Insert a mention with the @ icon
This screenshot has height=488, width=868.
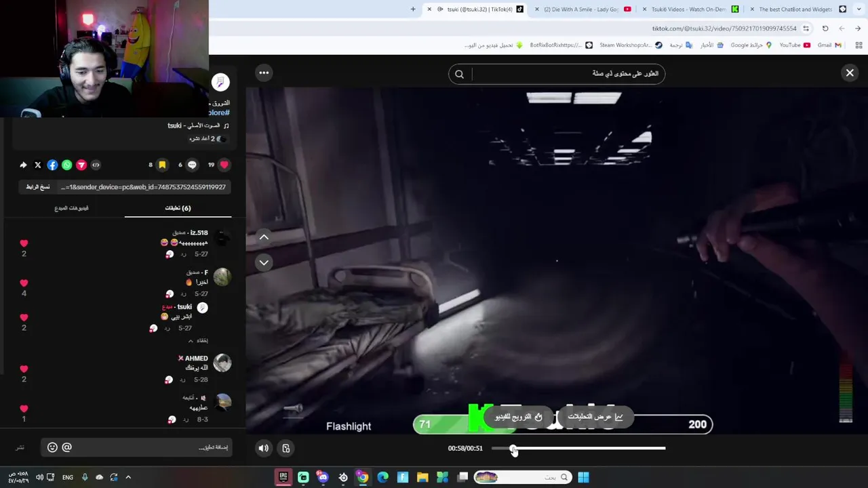66,447
